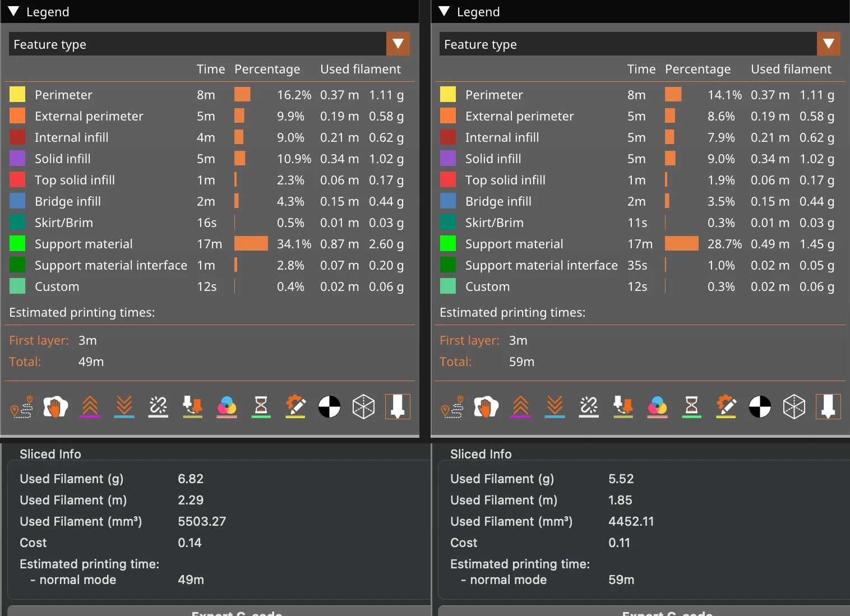
Task: Click left Support material percentage 34.1%
Action: coord(294,244)
